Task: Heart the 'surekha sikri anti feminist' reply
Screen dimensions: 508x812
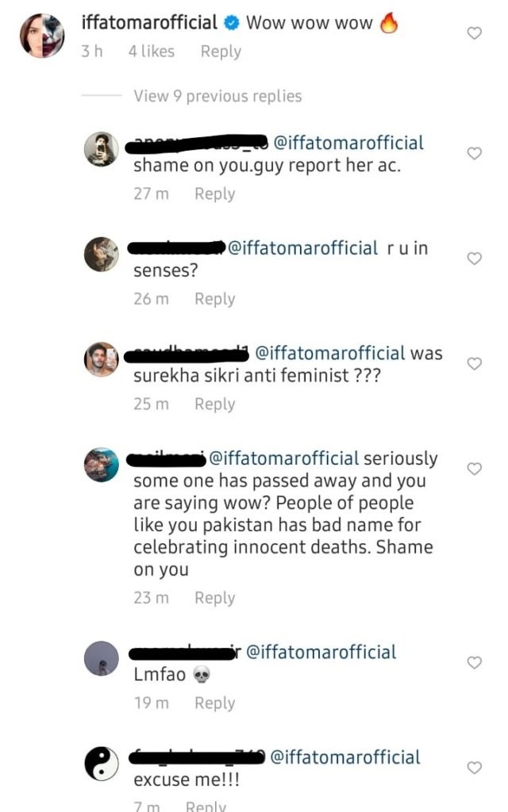Action: [x=475, y=364]
